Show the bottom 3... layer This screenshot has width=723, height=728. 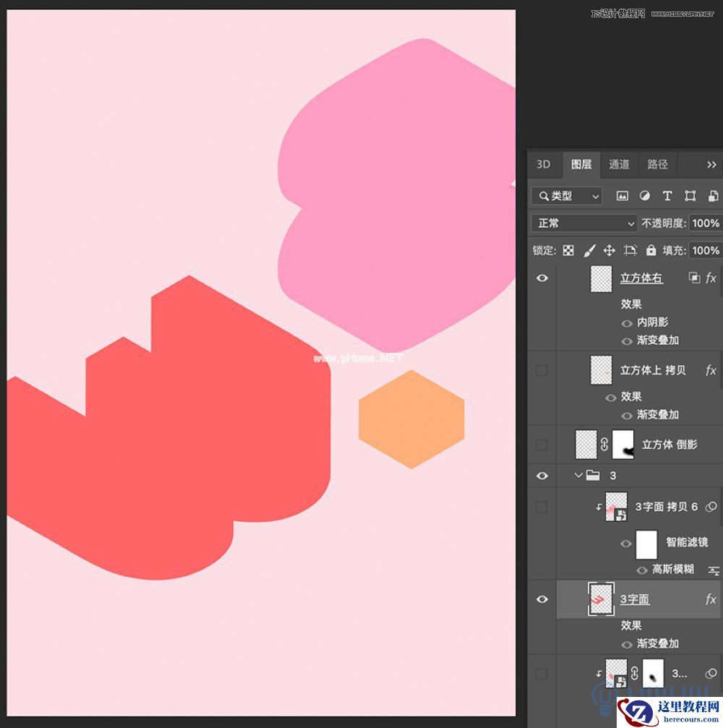tap(542, 674)
